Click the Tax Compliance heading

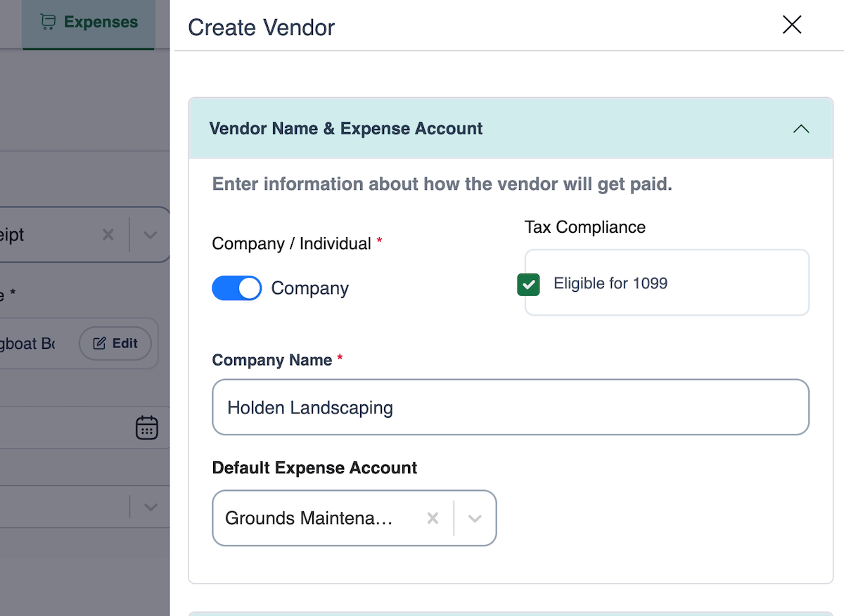tap(585, 227)
